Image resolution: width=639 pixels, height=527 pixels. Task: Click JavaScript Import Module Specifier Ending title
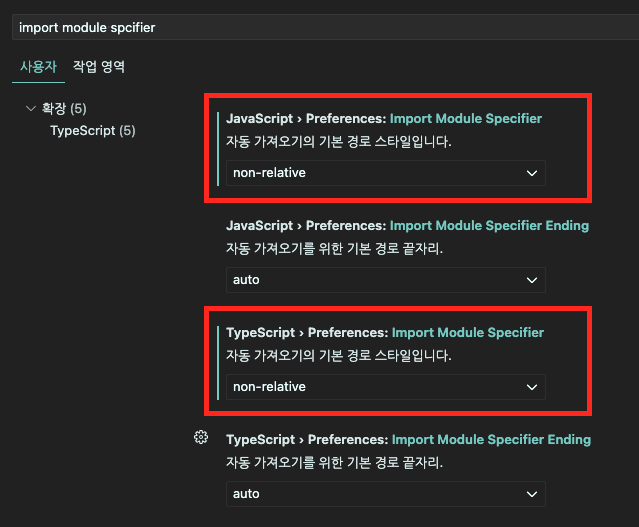coord(408,226)
